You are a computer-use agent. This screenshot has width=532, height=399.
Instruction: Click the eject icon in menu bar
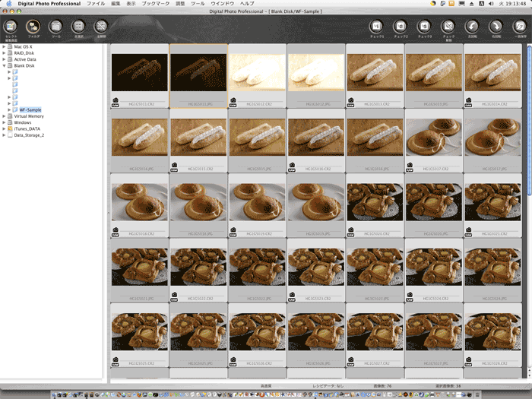[x=472, y=3]
